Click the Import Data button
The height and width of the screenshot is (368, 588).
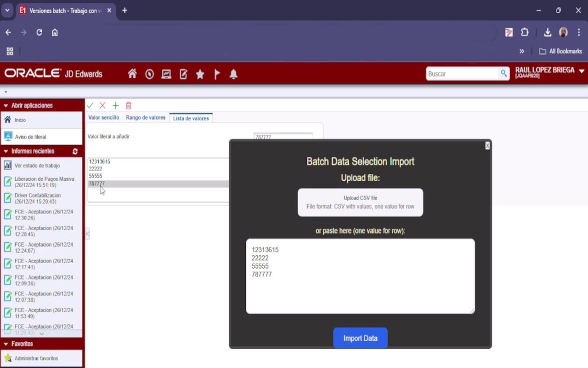tap(360, 338)
